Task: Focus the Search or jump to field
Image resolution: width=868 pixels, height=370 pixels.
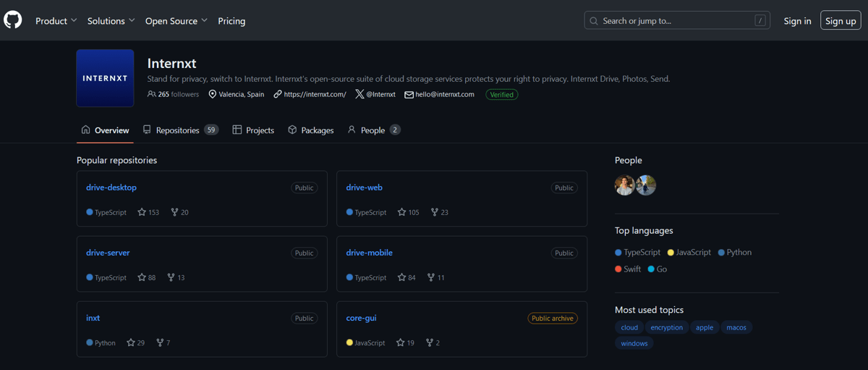Action: (677, 20)
